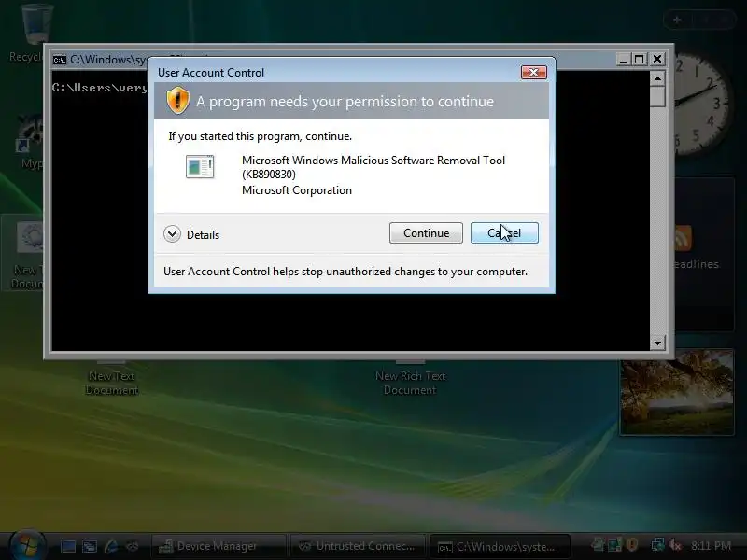Expand Details chevron in UAC dialog
Image resolution: width=747 pixels, height=560 pixels.
click(x=172, y=234)
